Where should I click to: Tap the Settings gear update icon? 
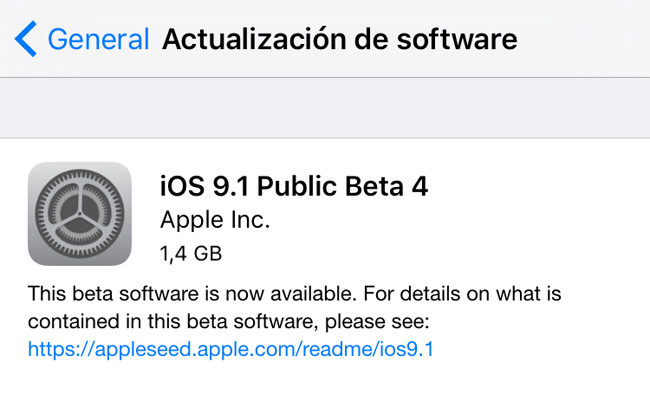(80, 214)
